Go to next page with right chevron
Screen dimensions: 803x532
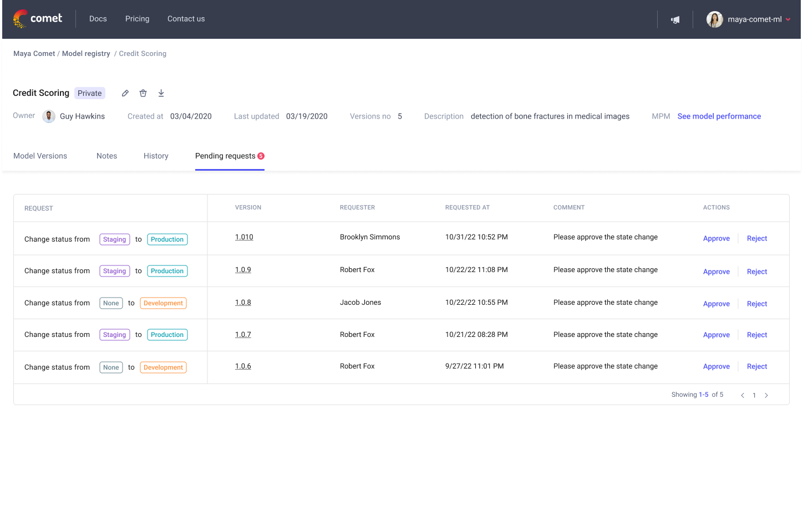click(x=766, y=395)
